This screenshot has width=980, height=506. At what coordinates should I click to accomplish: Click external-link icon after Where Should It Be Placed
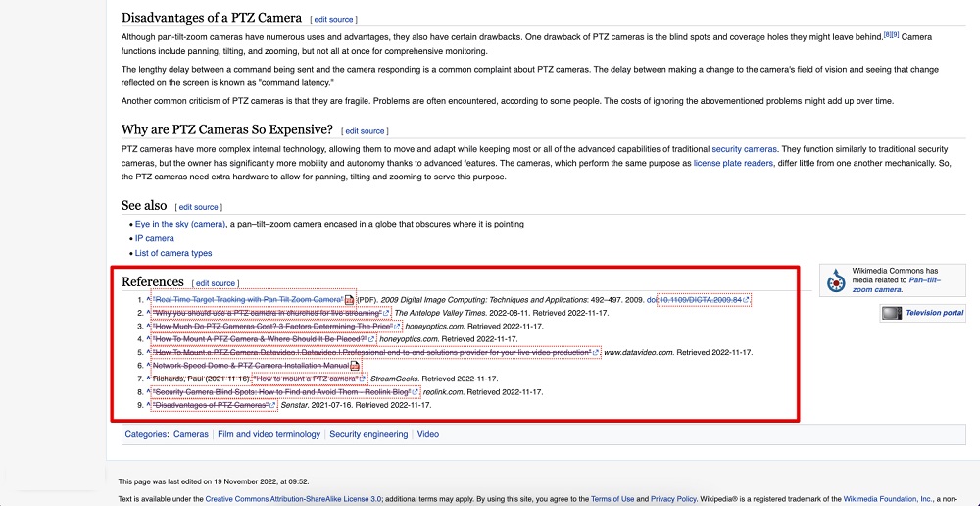pyautogui.click(x=371, y=339)
